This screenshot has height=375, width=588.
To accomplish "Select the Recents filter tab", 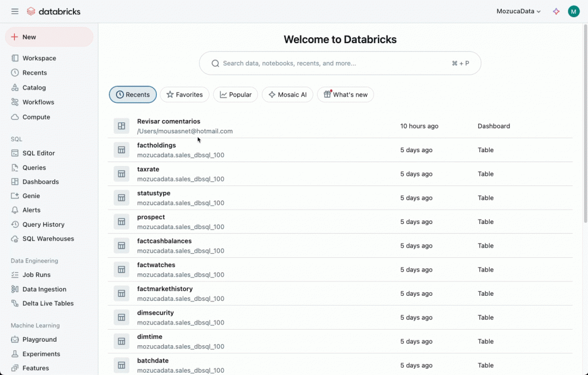I will pyautogui.click(x=133, y=95).
